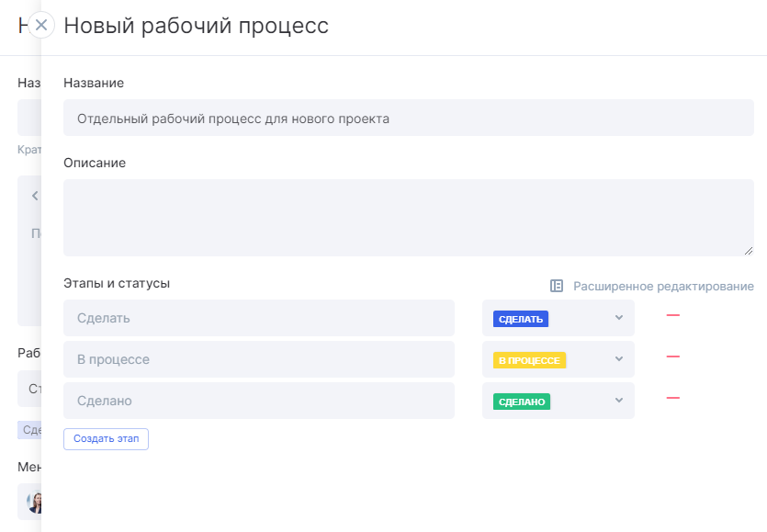Open the СДЕЛАТЬ status dropdown
The height and width of the screenshot is (532, 767).
pyautogui.click(x=558, y=318)
